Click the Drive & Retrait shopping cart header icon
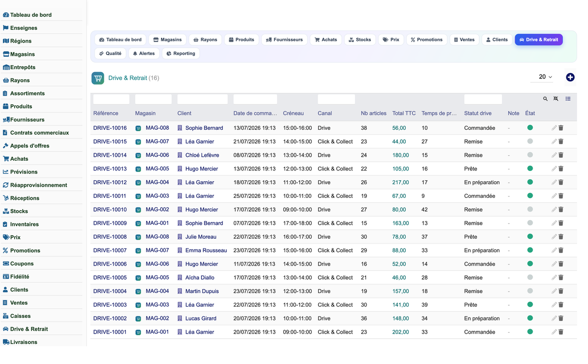 (x=98, y=78)
